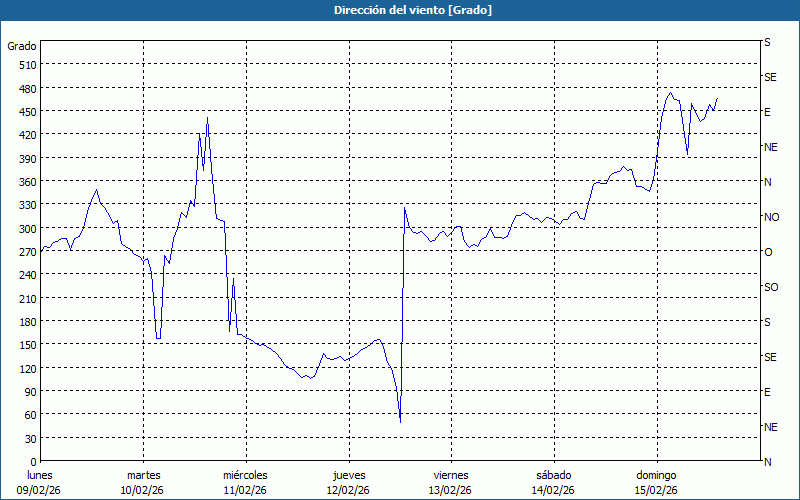The width and height of the screenshot is (800, 500).
Task: Select the 0 tick on the y-axis
Action: [33, 462]
